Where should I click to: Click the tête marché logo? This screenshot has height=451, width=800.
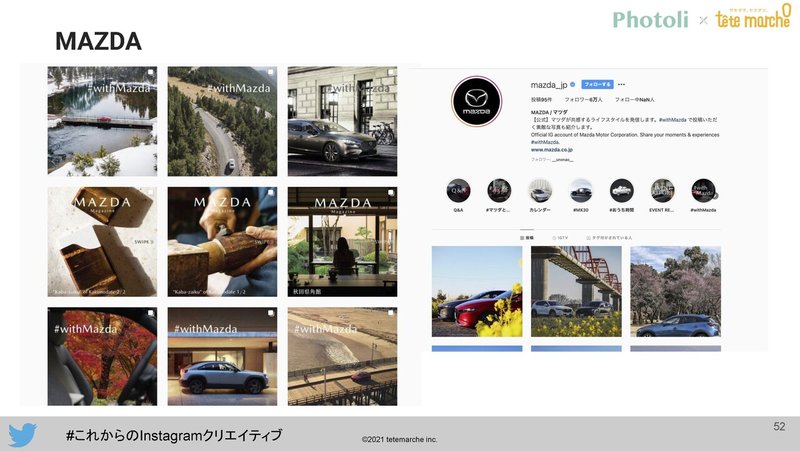point(753,17)
